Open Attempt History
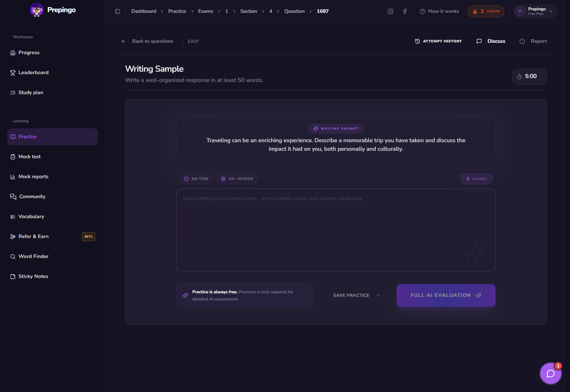The height and width of the screenshot is (392, 570). click(x=438, y=41)
